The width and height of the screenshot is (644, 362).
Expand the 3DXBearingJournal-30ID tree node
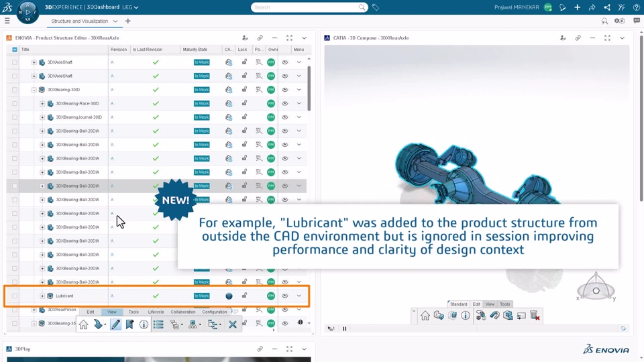click(42, 117)
